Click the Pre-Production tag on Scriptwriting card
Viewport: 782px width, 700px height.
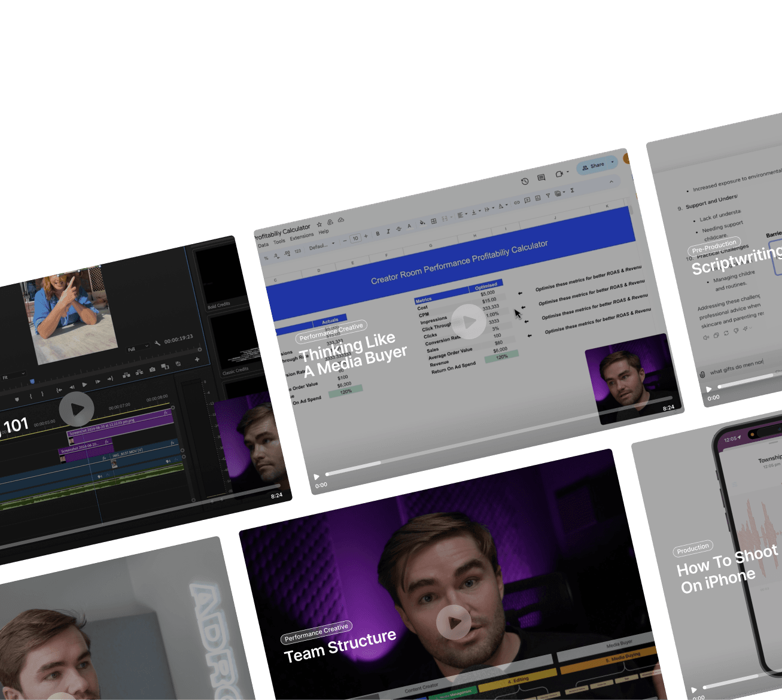tap(714, 246)
